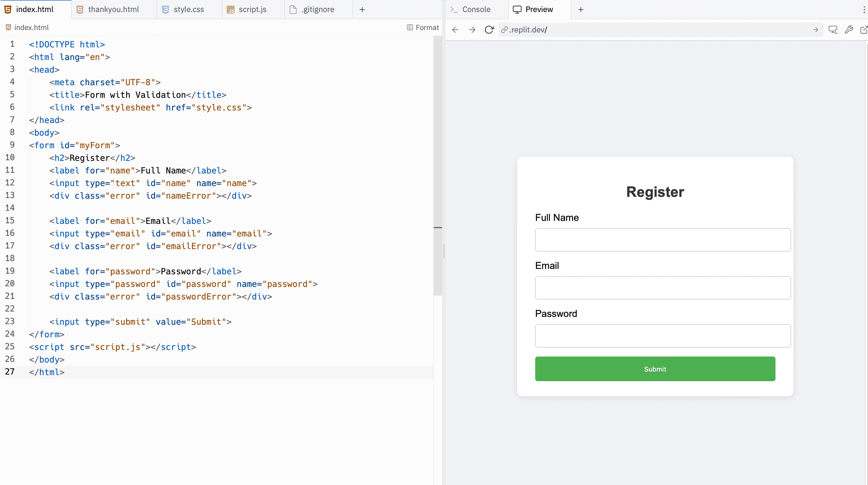Image resolution: width=868 pixels, height=485 pixels.
Task: Click the <!DOCTYPE html> line
Action: [x=67, y=45]
